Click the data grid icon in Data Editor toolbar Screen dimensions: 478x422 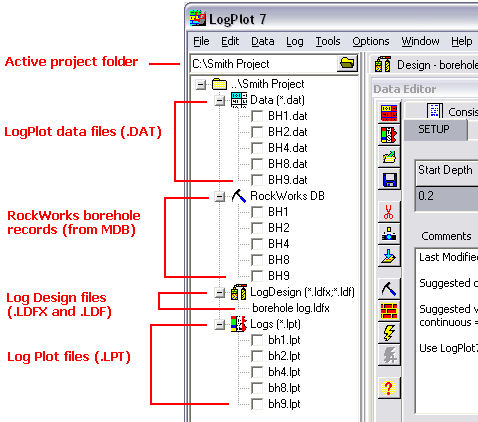(x=389, y=113)
